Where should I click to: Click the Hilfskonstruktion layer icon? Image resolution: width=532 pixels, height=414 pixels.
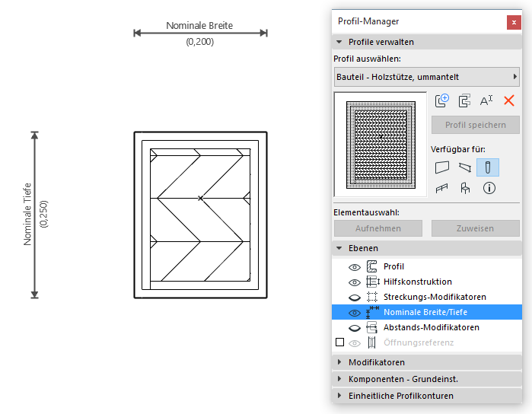(372, 282)
